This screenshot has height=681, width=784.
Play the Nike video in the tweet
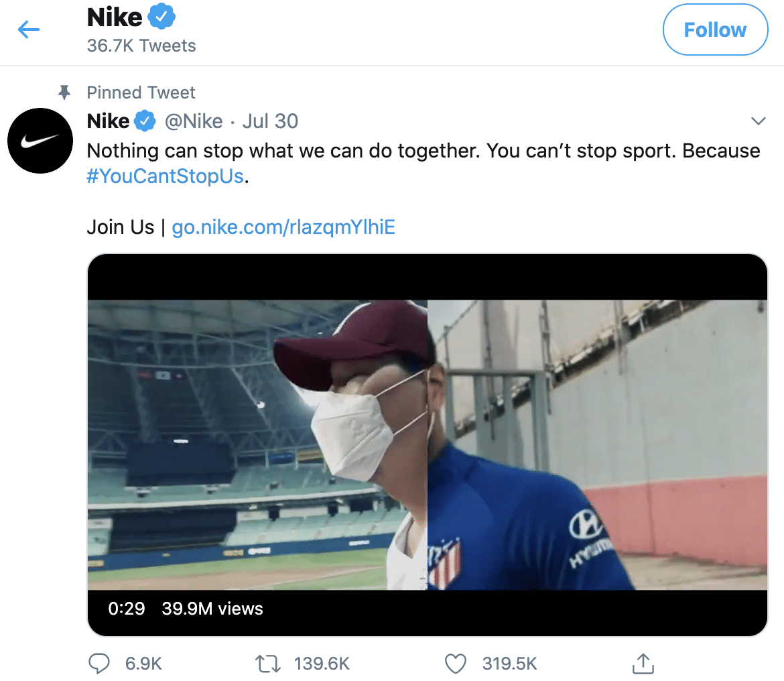pos(427,444)
